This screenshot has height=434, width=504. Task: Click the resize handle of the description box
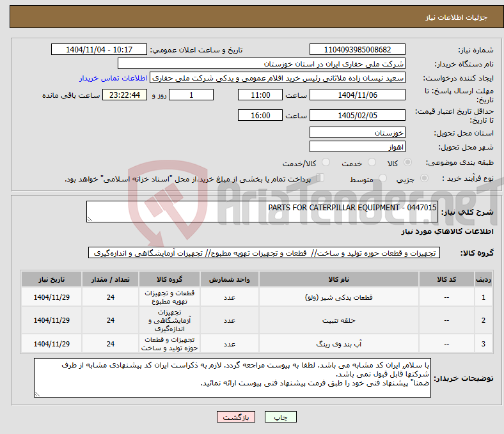pos(90,219)
